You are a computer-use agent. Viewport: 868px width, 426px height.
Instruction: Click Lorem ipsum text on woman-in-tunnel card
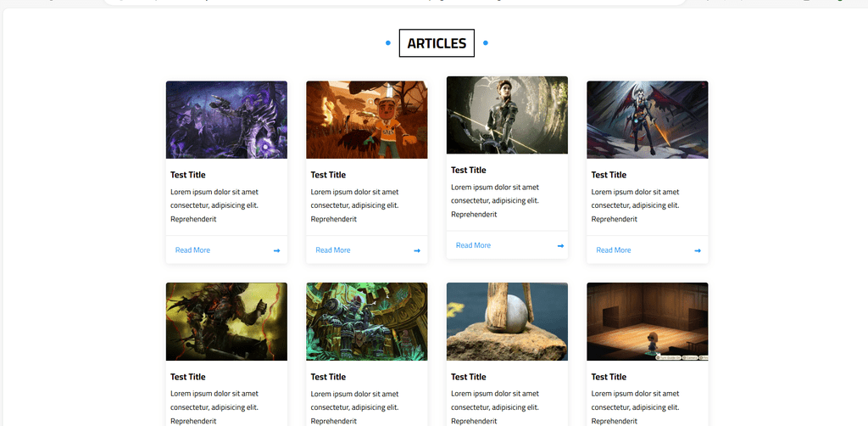point(495,200)
